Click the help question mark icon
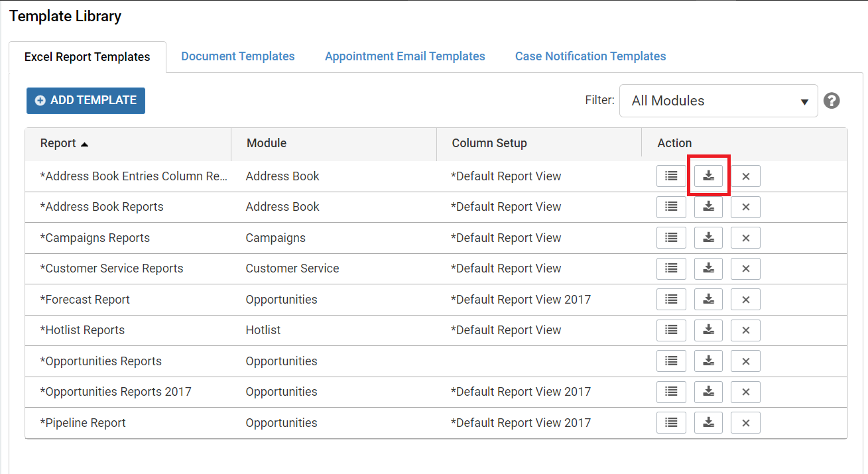 pyautogui.click(x=832, y=101)
